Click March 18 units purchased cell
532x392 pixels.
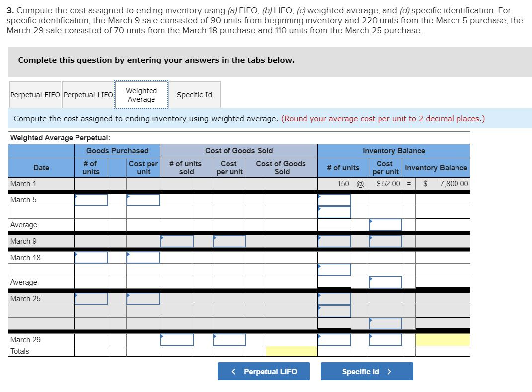(91, 257)
